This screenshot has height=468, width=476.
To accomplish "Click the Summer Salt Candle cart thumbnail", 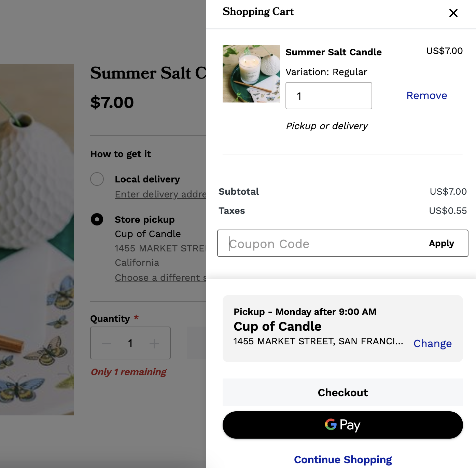I will (251, 74).
